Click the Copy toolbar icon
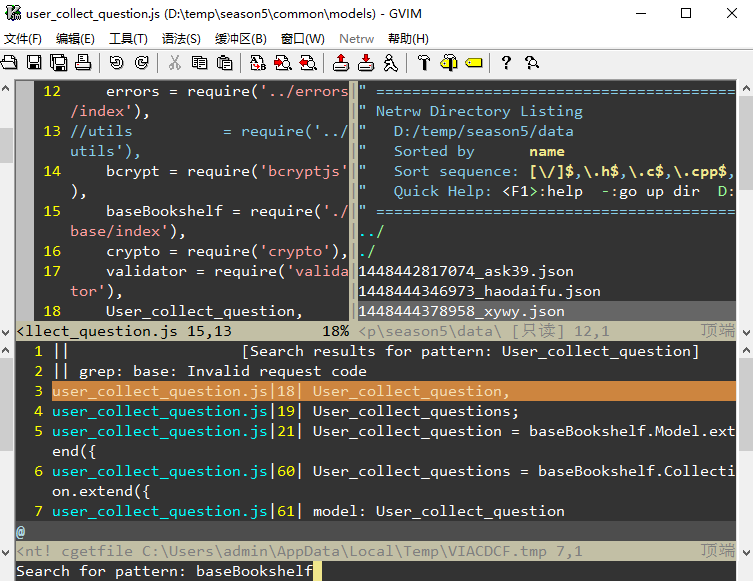Screen dimensions: 753x581 [199, 62]
